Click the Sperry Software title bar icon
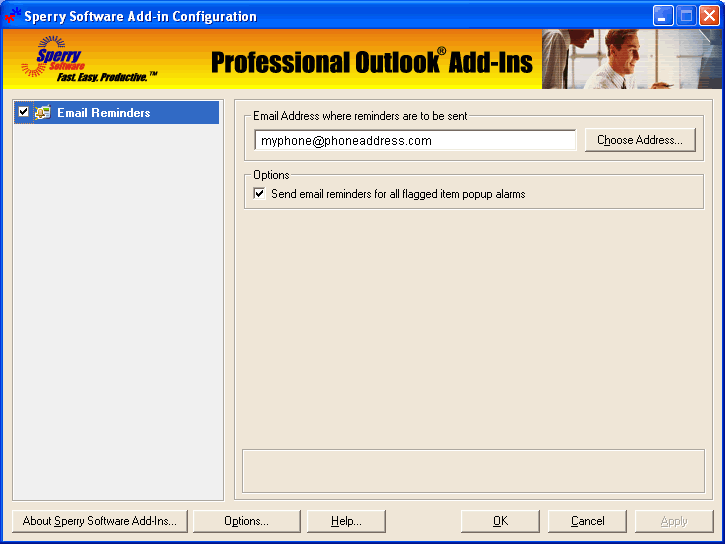725x544 pixels. click(12, 16)
